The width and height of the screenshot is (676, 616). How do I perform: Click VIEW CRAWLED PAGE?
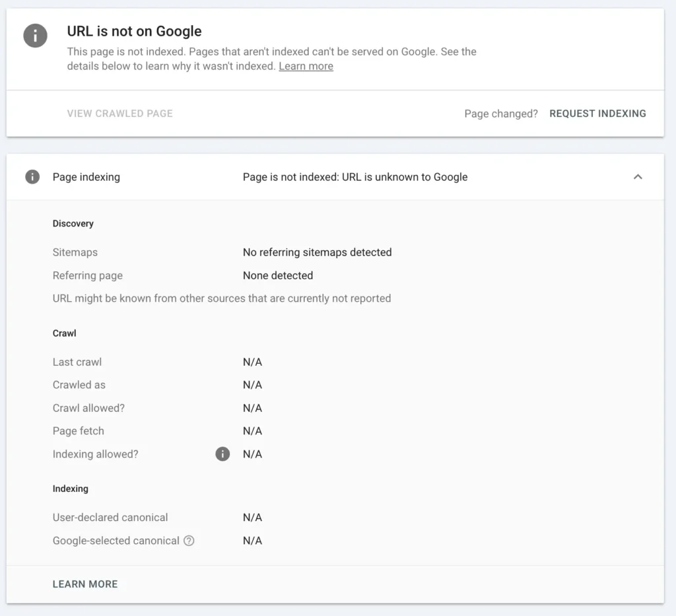(119, 113)
